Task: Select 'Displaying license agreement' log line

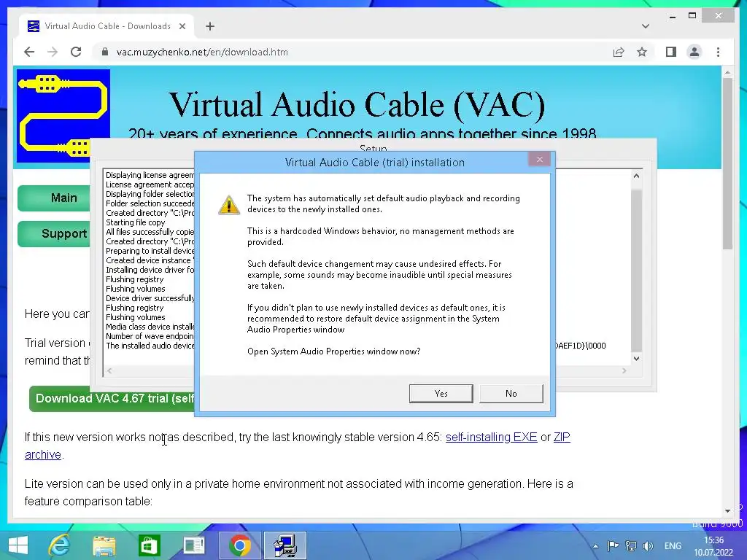Action: [150, 175]
